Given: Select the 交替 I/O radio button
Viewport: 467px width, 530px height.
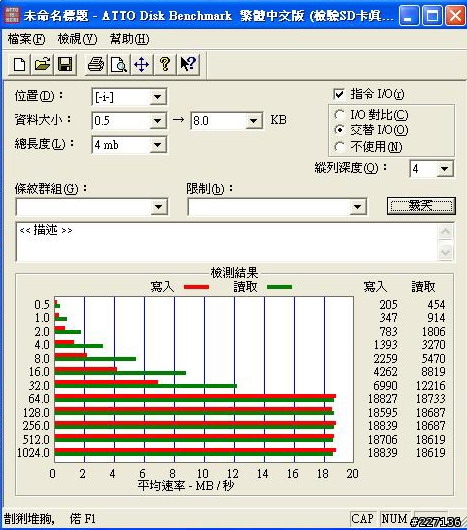Looking at the screenshot, I should click(339, 130).
